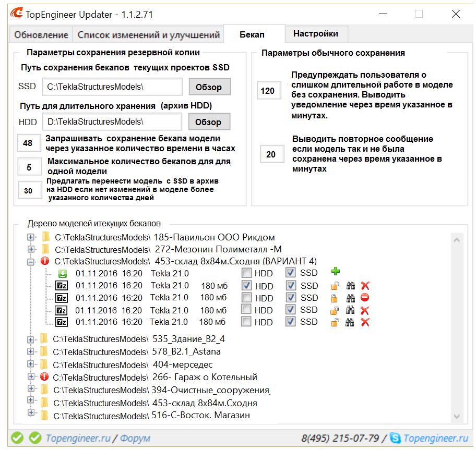Image resolution: width=476 pixels, height=450 pixels.
Task: Delete backup with red X in HDD-checked row
Action: point(365,286)
